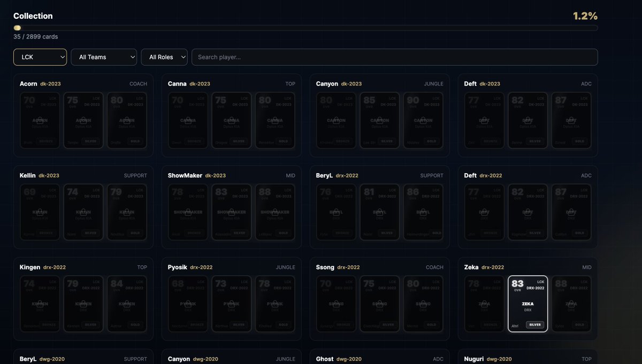Select the locked ShowMaker 78 bronze card

[x=188, y=212]
